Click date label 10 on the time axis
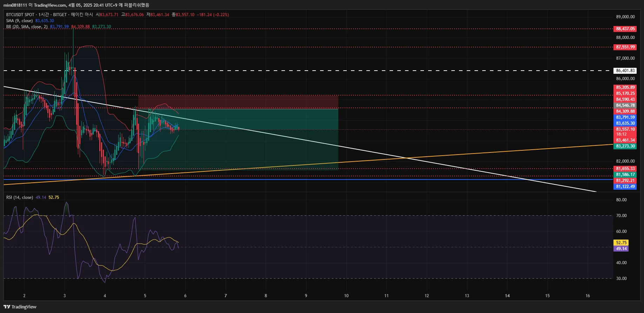Screen dimensions: 644x313 [x=346, y=296]
